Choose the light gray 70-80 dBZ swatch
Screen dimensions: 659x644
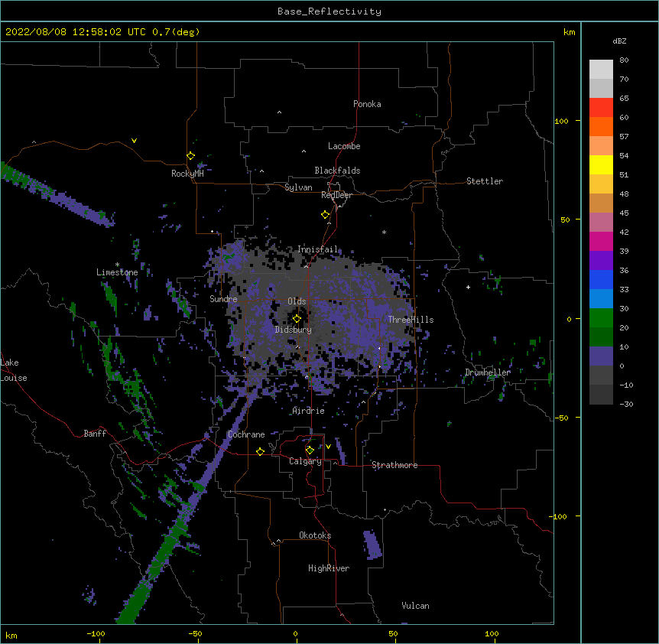tap(601, 70)
